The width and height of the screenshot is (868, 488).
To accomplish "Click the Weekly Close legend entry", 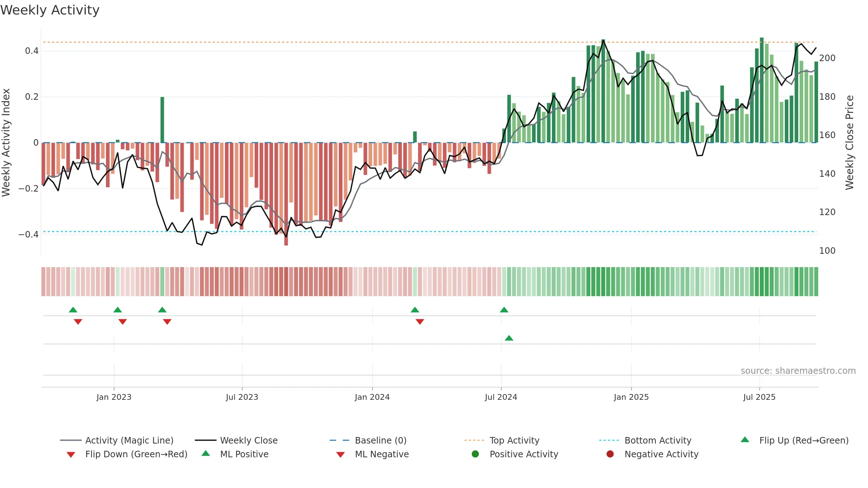I will click(x=236, y=440).
